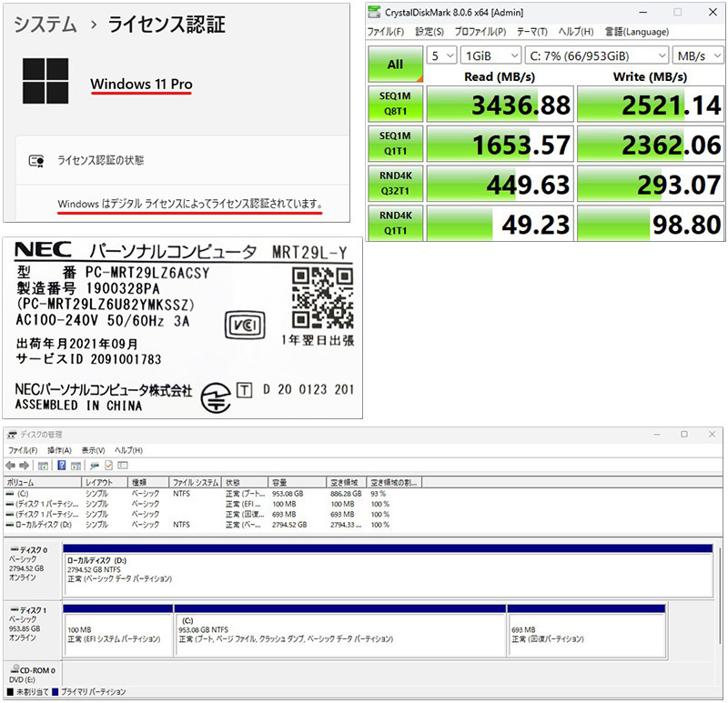Screen dimensions: 728x703
Task: Click the 1653.57 read result
Action: pos(500,145)
